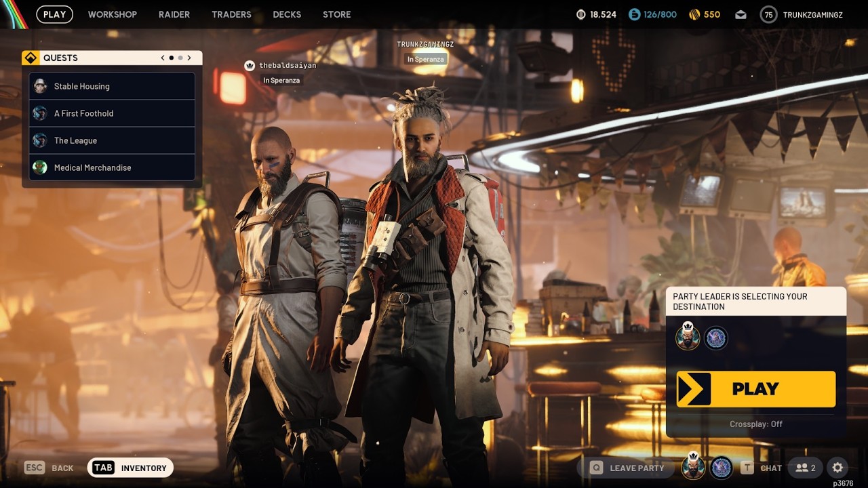Open the CHAT button
This screenshot has height=488, width=868.
click(x=761, y=468)
